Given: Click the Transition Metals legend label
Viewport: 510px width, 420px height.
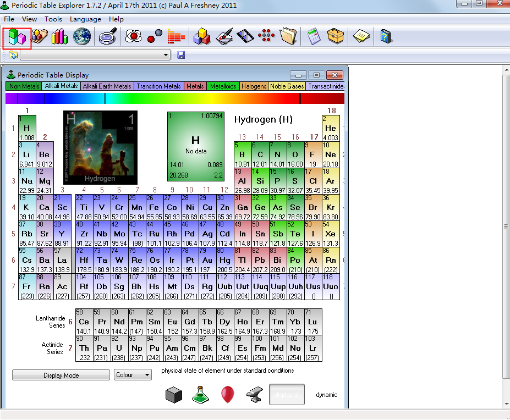Looking at the screenshot, I should pyautogui.click(x=158, y=86).
